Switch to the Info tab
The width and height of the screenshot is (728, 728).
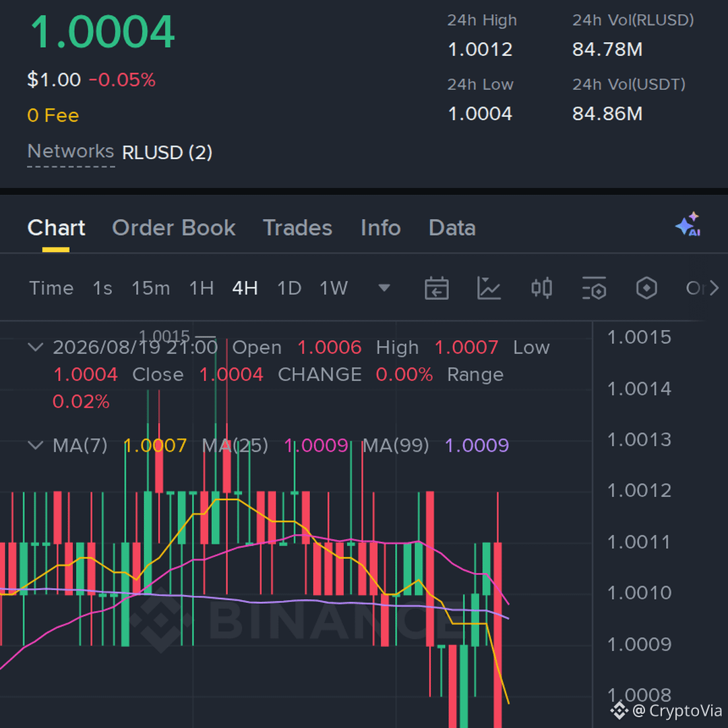coord(381,228)
